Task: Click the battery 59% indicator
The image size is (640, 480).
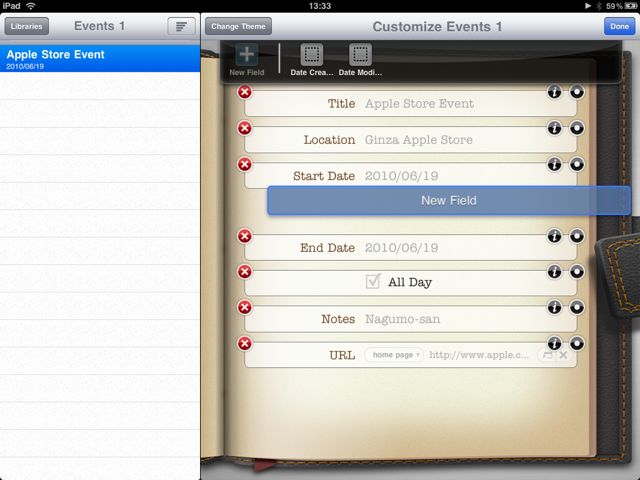Action: [620, 6]
